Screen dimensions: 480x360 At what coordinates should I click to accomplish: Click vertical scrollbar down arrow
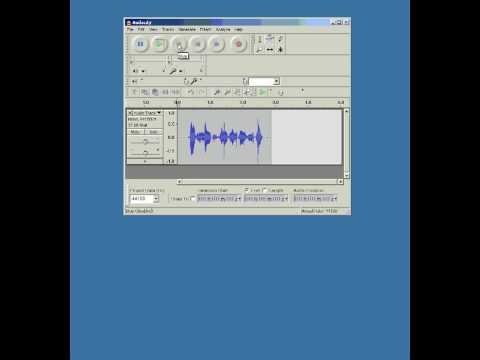346,175
